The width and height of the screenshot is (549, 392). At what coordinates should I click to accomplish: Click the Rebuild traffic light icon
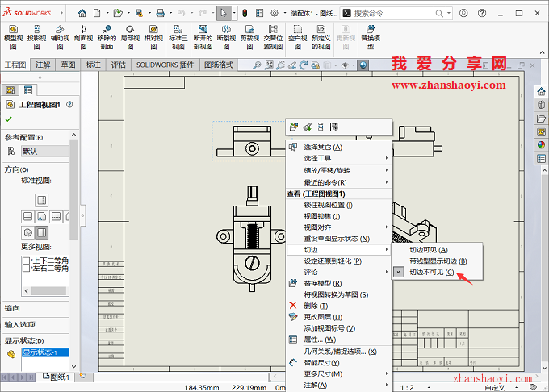point(245,13)
